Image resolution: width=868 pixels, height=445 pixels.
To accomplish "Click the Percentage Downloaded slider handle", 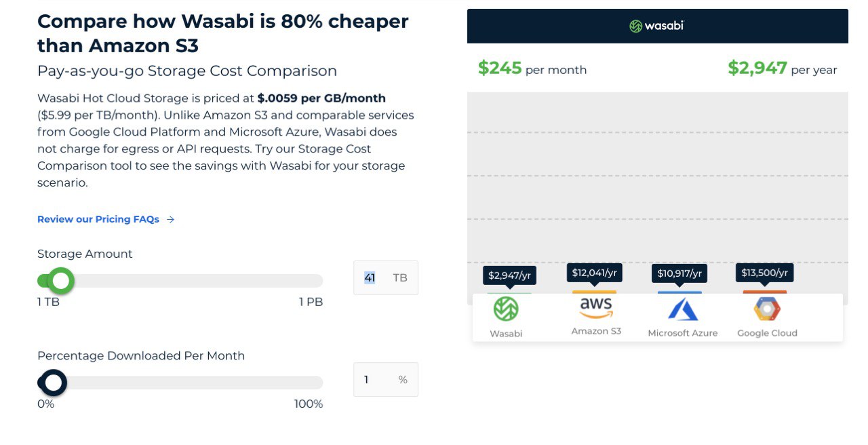I will pyautogui.click(x=53, y=383).
